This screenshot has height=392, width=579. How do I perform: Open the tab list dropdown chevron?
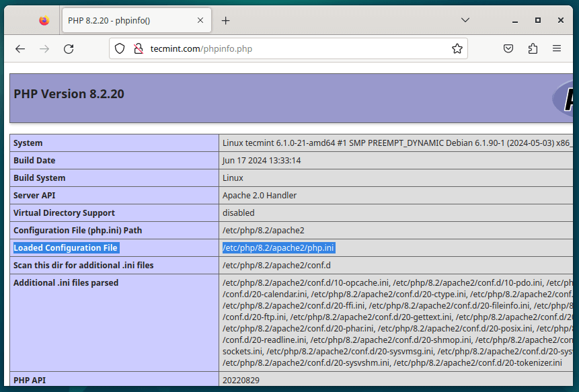465,20
